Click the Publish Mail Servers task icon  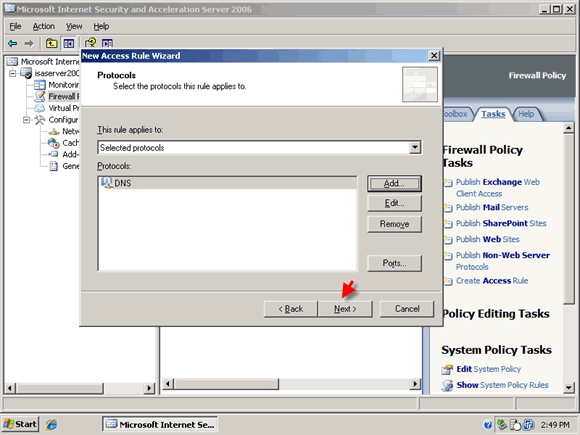coord(448,208)
